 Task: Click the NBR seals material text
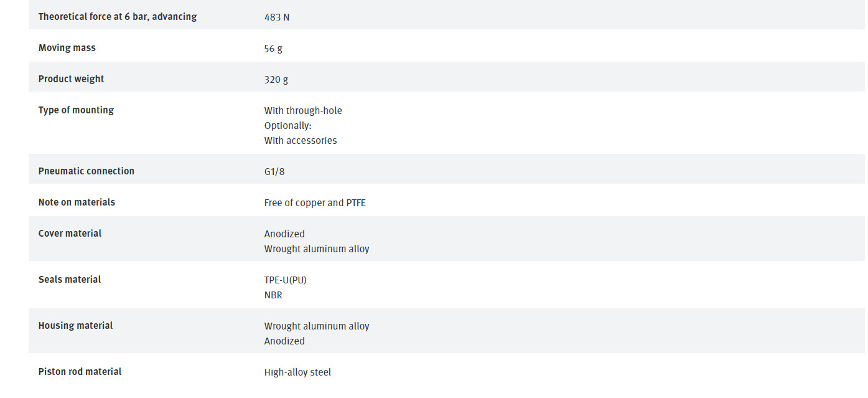(x=273, y=295)
